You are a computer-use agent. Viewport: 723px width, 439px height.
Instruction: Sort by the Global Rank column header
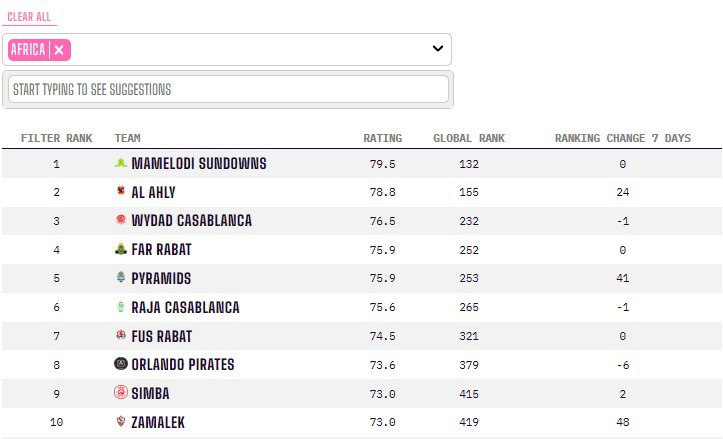click(x=469, y=138)
